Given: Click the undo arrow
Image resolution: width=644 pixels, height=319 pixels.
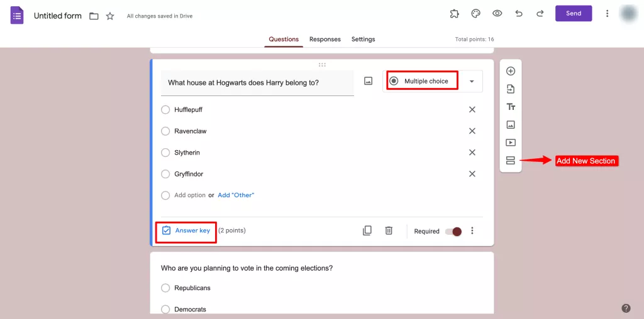Looking at the screenshot, I should tap(519, 14).
